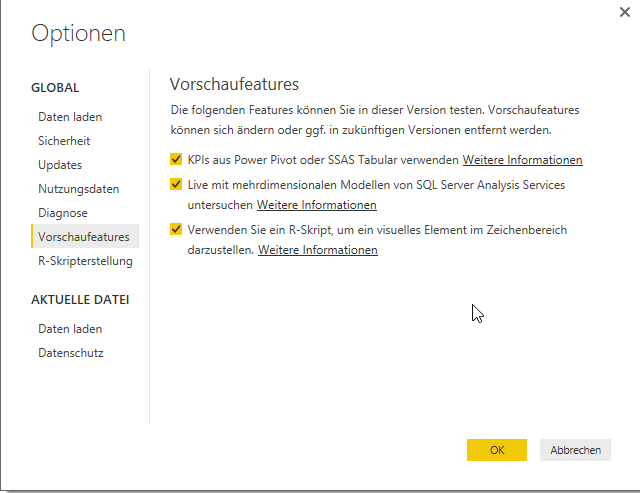Select Vorschaufeatures in the sidebar

pos(85,236)
